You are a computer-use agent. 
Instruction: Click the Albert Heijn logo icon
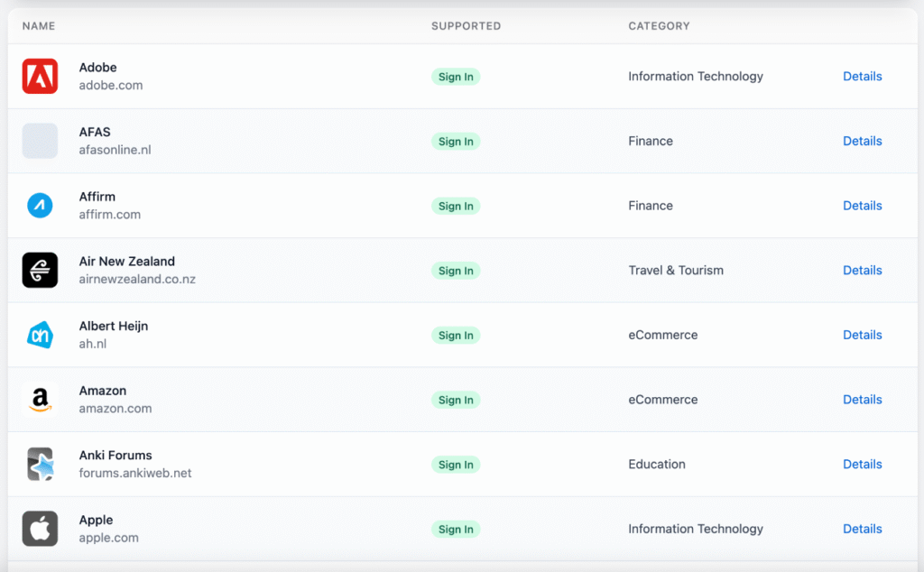coord(40,336)
